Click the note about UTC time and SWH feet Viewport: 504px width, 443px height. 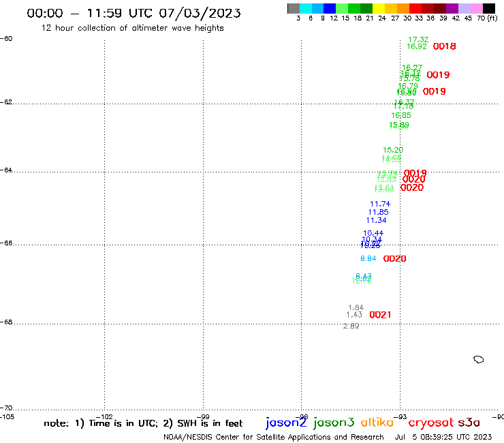click(x=143, y=423)
